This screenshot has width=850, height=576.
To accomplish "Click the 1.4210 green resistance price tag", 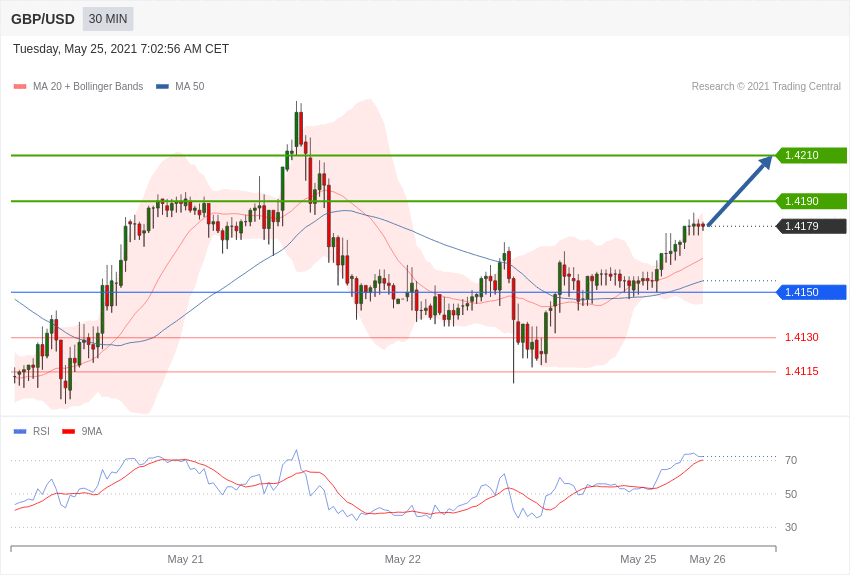I will [812, 156].
